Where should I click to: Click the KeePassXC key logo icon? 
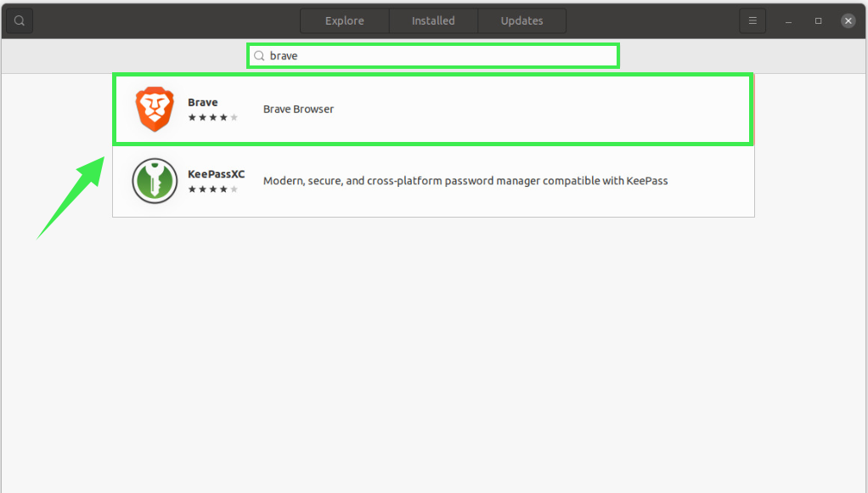point(155,181)
